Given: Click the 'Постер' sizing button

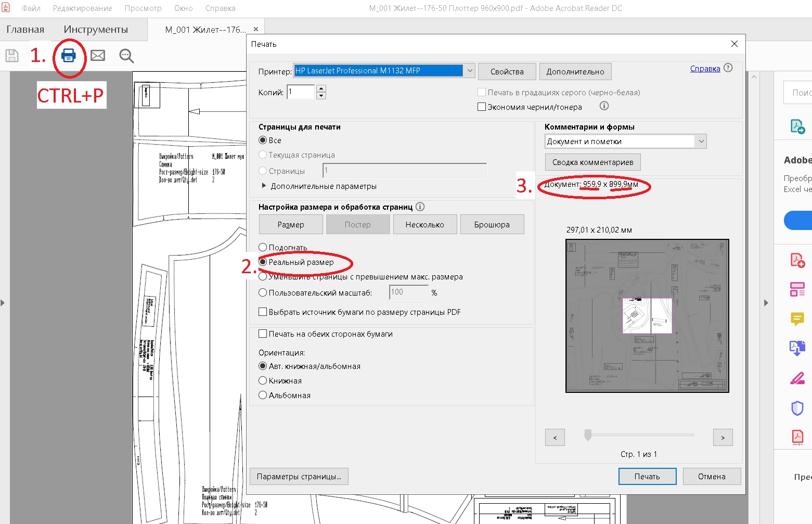Looking at the screenshot, I should click(x=358, y=224).
